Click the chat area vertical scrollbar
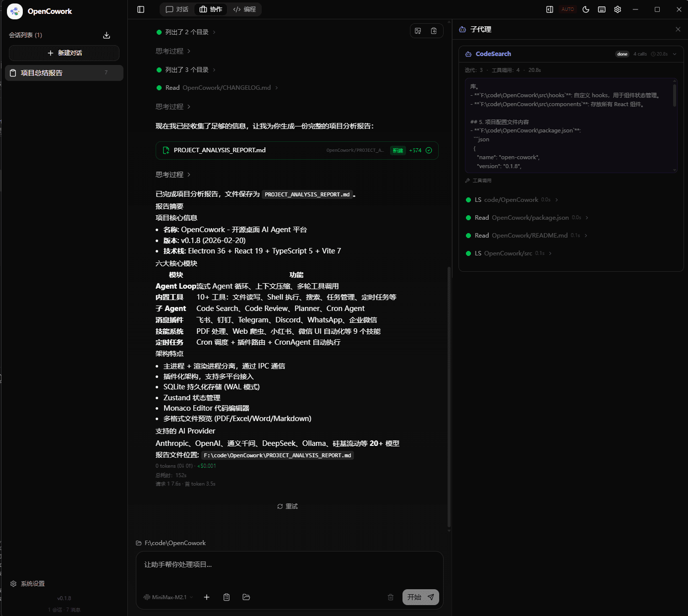The width and height of the screenshot is (688, 616). [449, 397]
